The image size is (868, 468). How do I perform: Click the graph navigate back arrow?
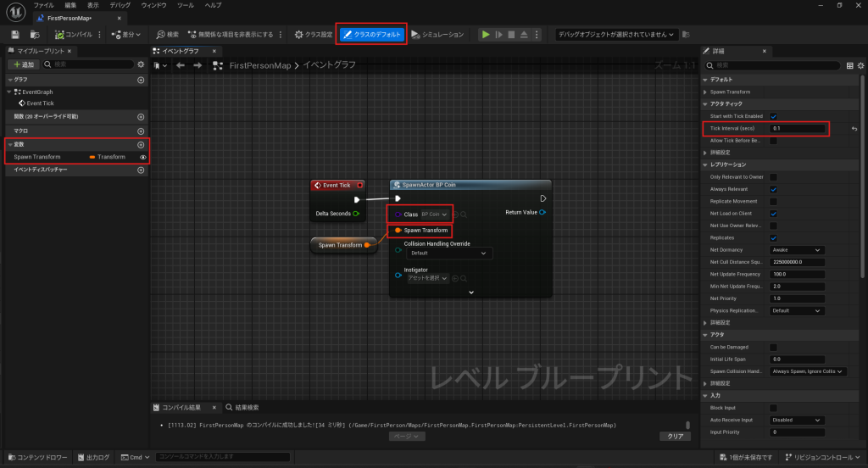coord(180,65)
